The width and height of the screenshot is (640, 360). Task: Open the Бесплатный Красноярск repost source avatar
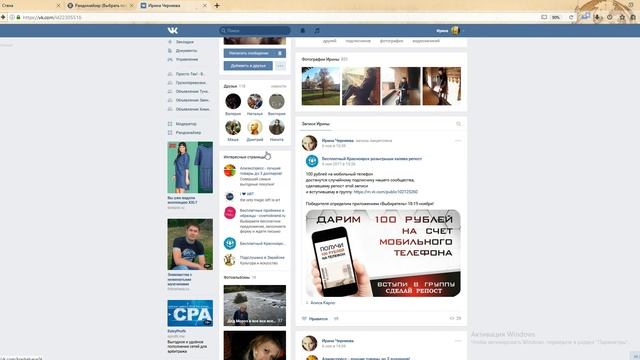(312, 161)
